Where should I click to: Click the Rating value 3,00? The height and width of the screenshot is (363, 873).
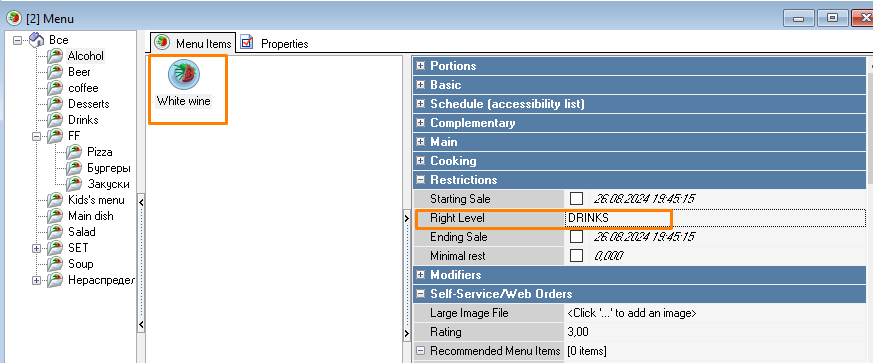577,332
